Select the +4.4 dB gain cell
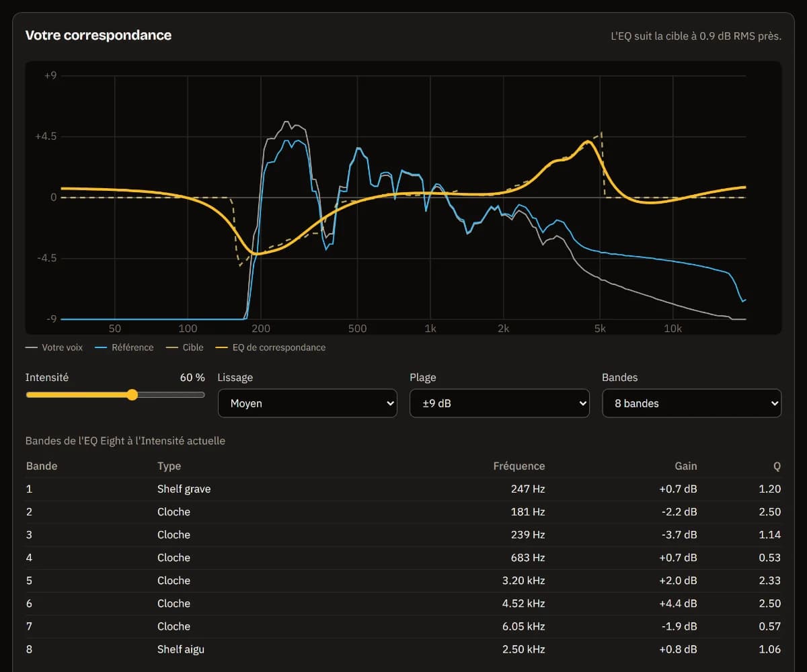Viewport: 807px width, 672px height. (678, 603)
